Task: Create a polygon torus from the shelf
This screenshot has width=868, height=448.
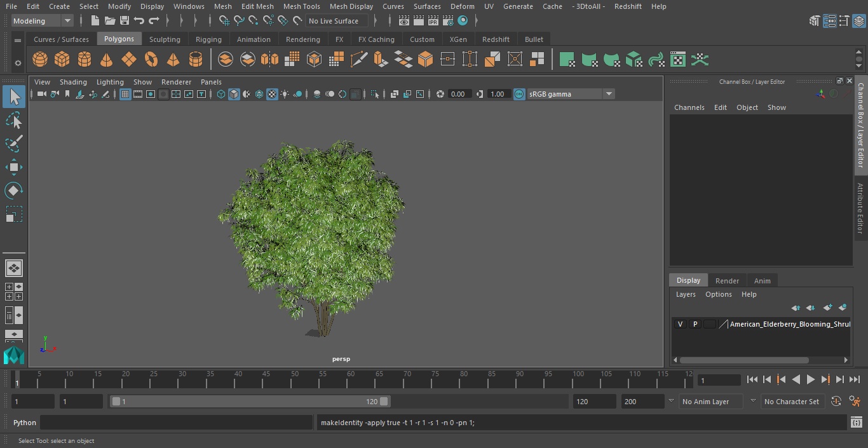Action: click(151, 60)
